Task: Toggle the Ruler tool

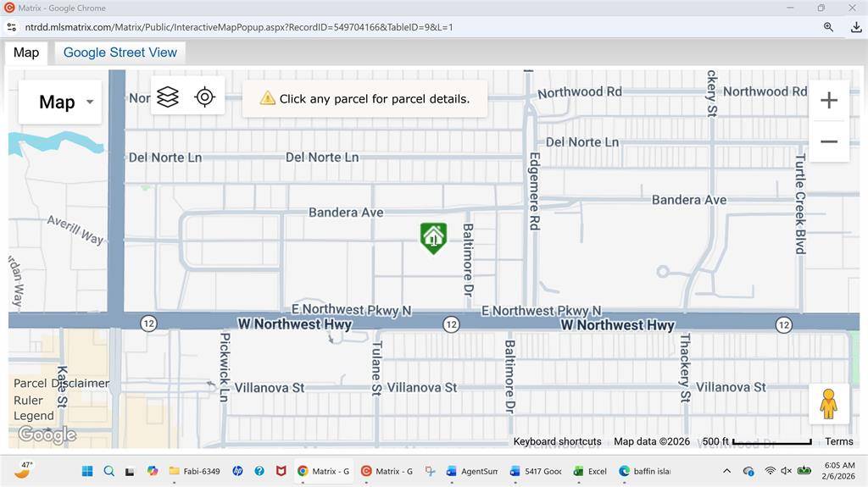Action: pos(28,400)
